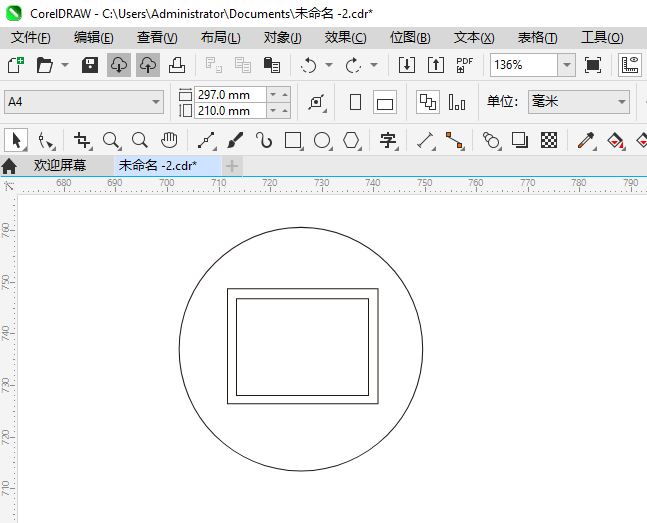Click the Copy icon
The image size is (647, 523).
point(243,65)
